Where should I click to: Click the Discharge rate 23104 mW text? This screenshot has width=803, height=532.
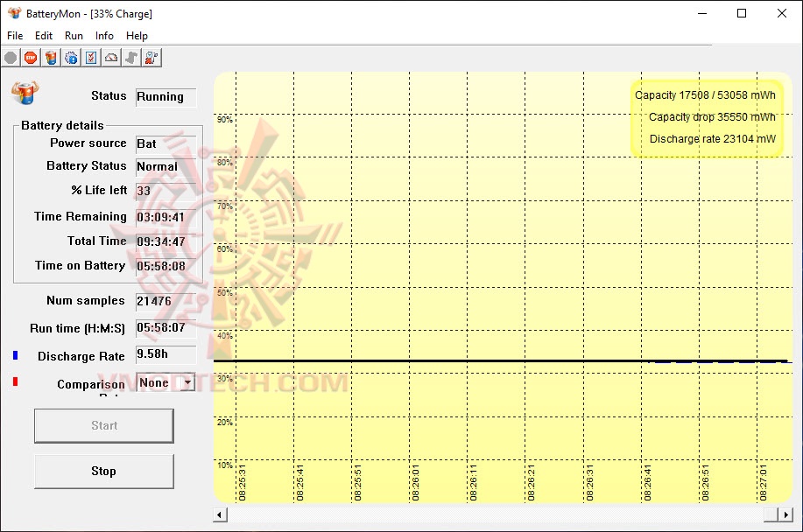pos(713,139)
